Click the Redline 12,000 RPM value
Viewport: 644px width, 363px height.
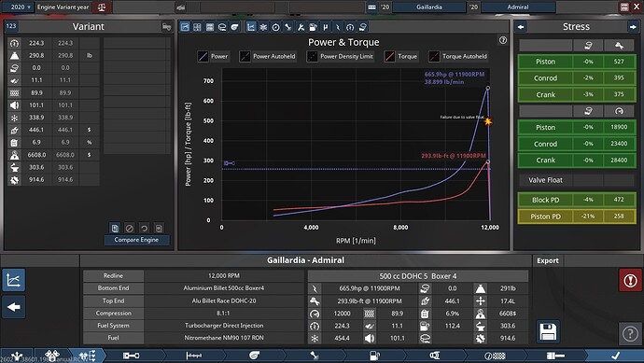[x=224, y=275]
